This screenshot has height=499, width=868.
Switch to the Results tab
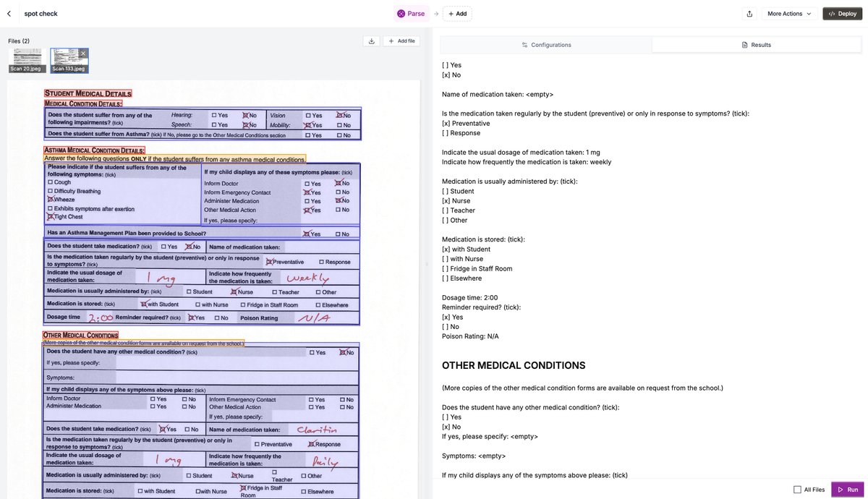tap(756, 43)
